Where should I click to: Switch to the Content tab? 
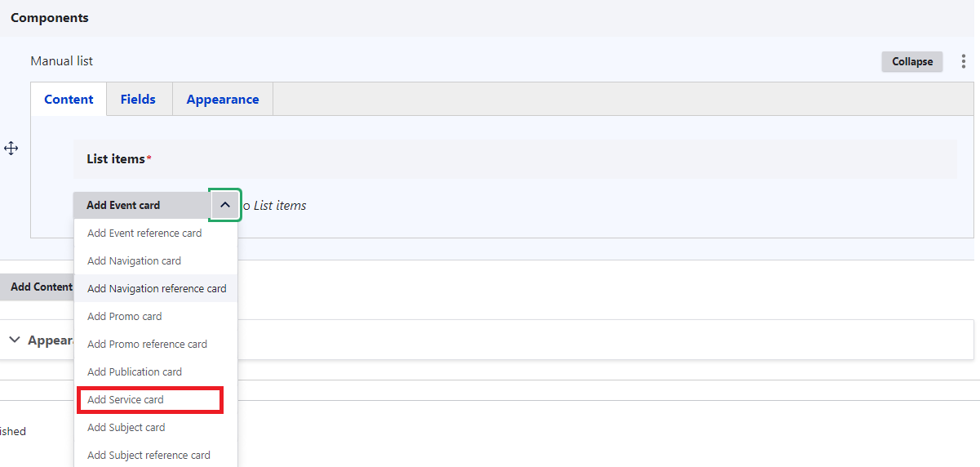tap(69, 100)
